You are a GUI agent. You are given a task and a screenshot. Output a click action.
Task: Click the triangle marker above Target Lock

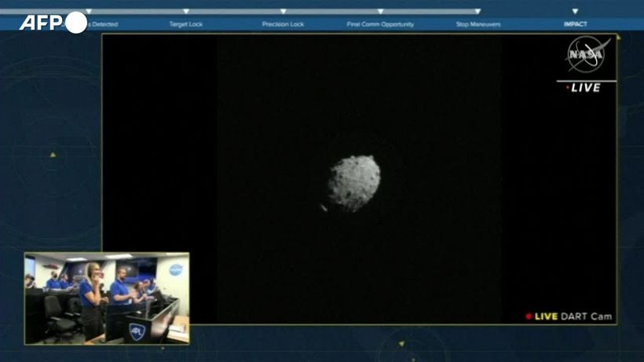point(186,12)
